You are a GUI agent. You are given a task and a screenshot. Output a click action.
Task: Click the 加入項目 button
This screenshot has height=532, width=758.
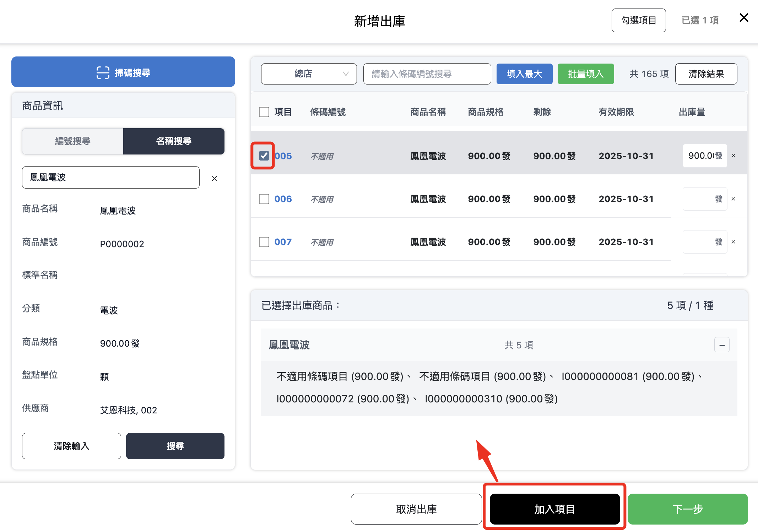point(554,509)
